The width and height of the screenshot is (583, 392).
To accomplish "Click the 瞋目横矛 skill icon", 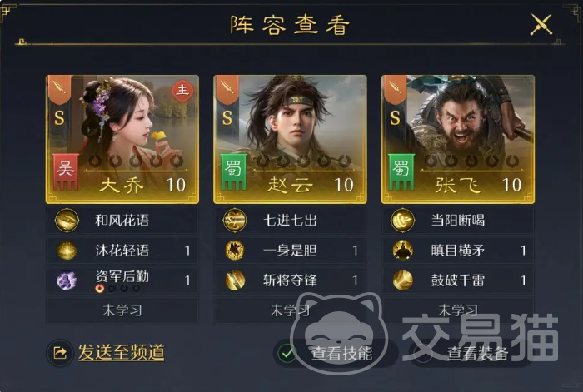I will (x=403, y=250).
